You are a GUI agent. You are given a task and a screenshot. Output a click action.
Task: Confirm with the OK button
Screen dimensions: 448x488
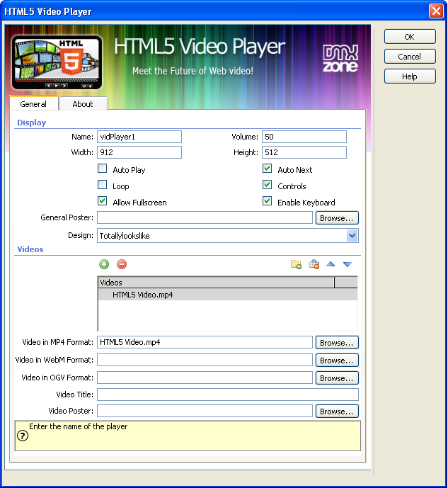point(410,37)
